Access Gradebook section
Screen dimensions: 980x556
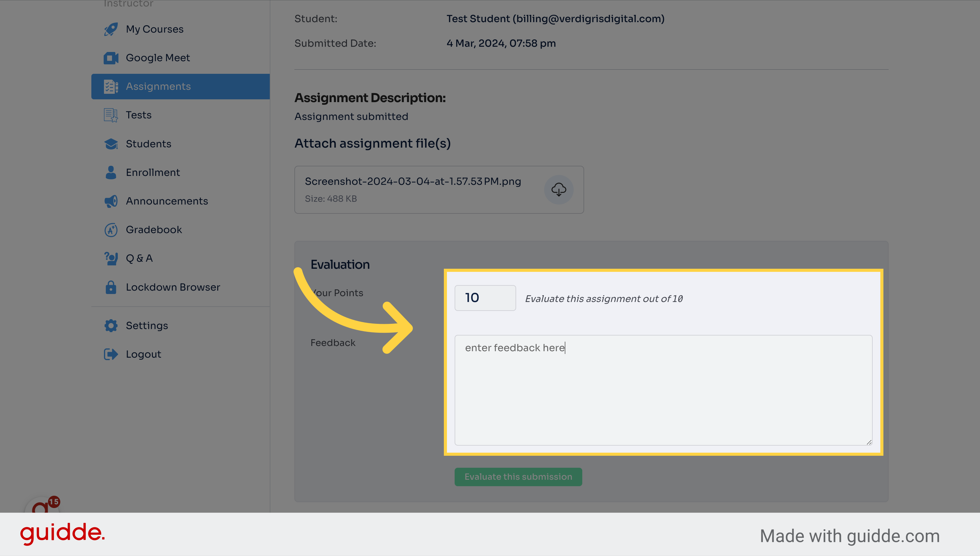pos(153,229)
